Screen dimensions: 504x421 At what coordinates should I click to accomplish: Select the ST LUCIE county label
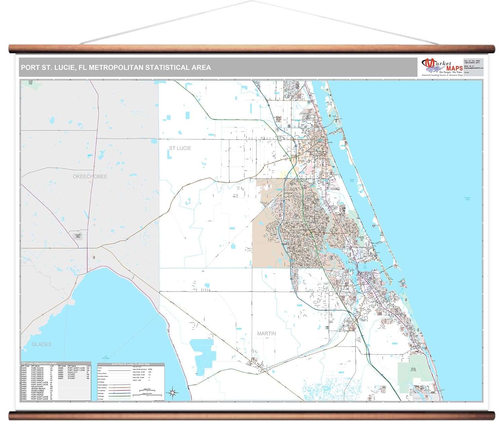(180, 148)
